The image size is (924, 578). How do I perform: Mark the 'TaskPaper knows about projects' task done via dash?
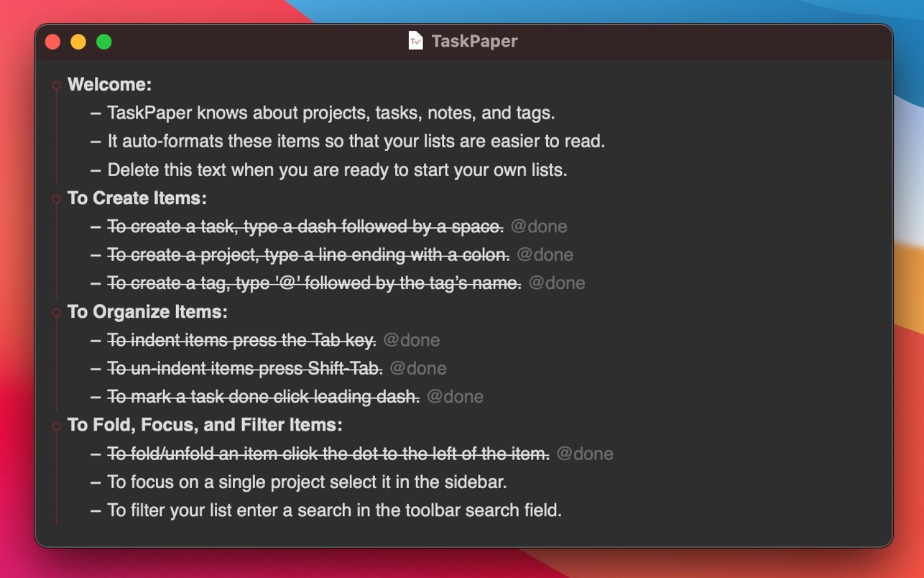(x=96, y=113)
